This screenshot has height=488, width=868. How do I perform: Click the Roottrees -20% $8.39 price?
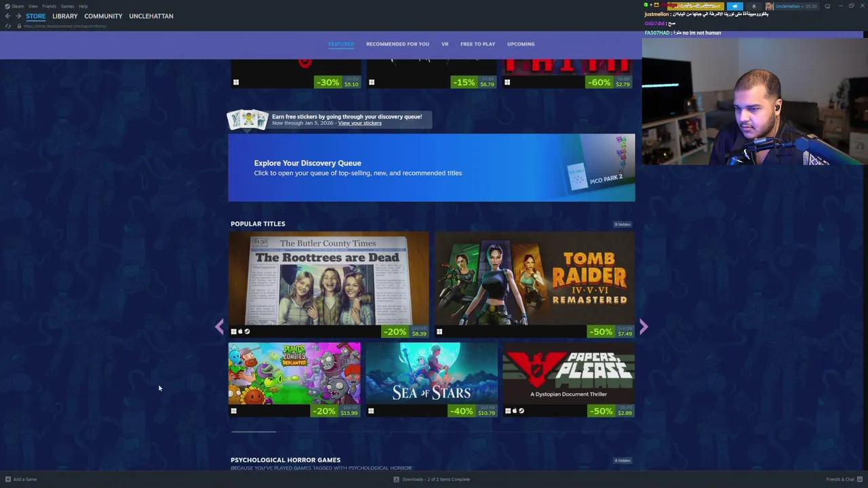pos(406,331)
